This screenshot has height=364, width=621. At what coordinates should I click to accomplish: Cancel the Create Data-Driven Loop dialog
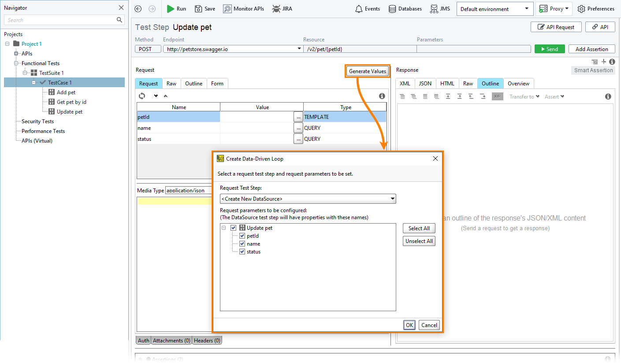429,325
